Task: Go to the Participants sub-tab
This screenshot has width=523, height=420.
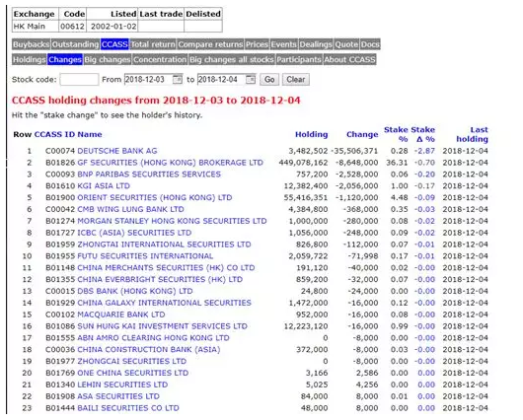Action: (299, 60)
